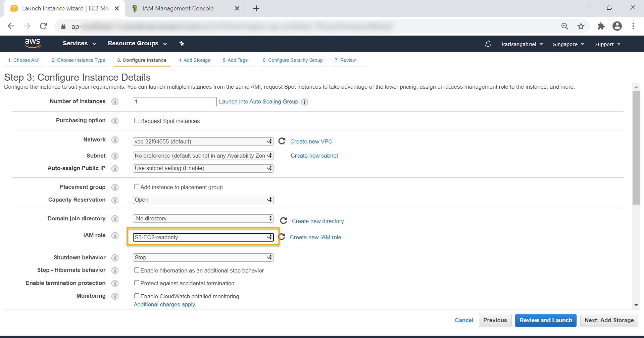The height and width of the screenshot is (338, 644).
Task: Enable Request Spot instances checkbox
Action: 137,121
